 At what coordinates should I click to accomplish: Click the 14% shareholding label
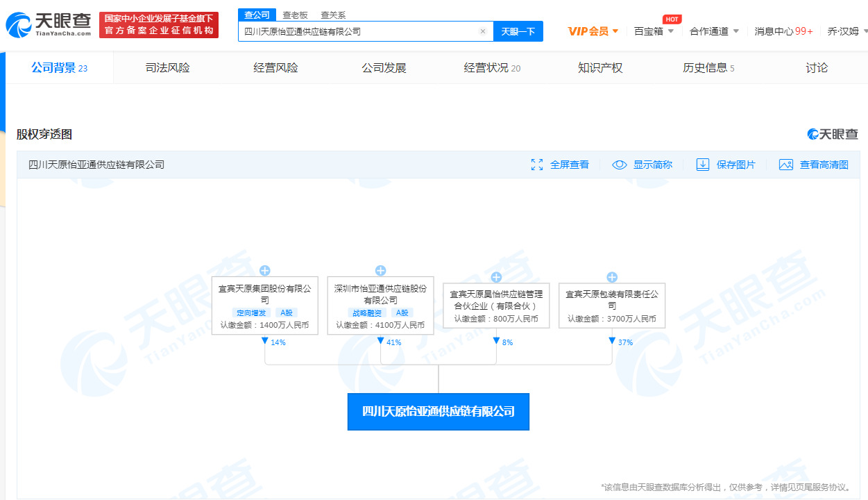(278, 342)
